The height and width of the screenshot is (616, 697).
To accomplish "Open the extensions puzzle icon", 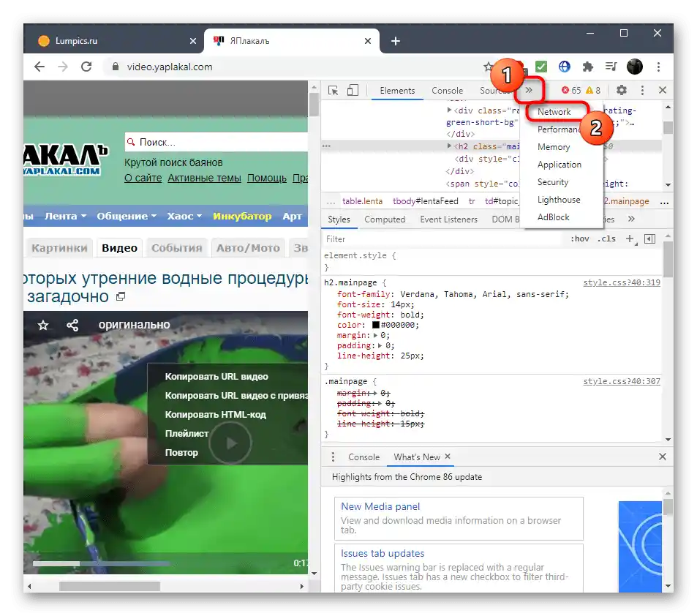I will pyautogui.click(x=587, y=67).
